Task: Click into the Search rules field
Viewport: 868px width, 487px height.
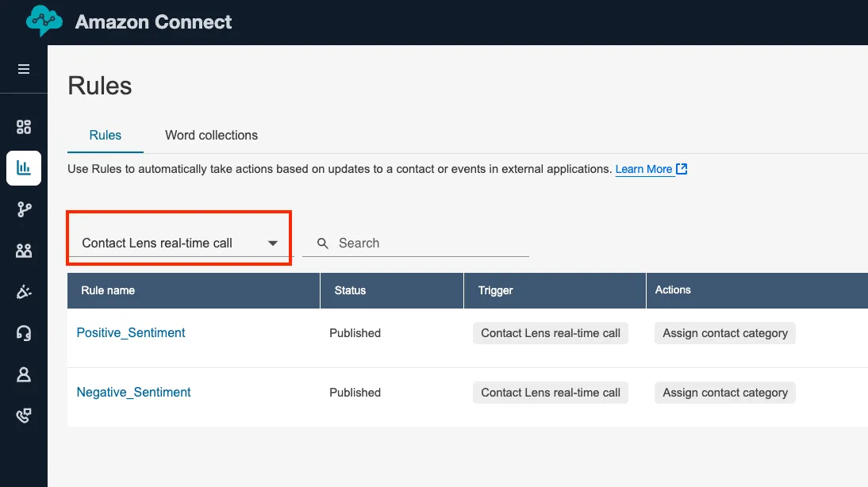Action: tap(416, 243)
